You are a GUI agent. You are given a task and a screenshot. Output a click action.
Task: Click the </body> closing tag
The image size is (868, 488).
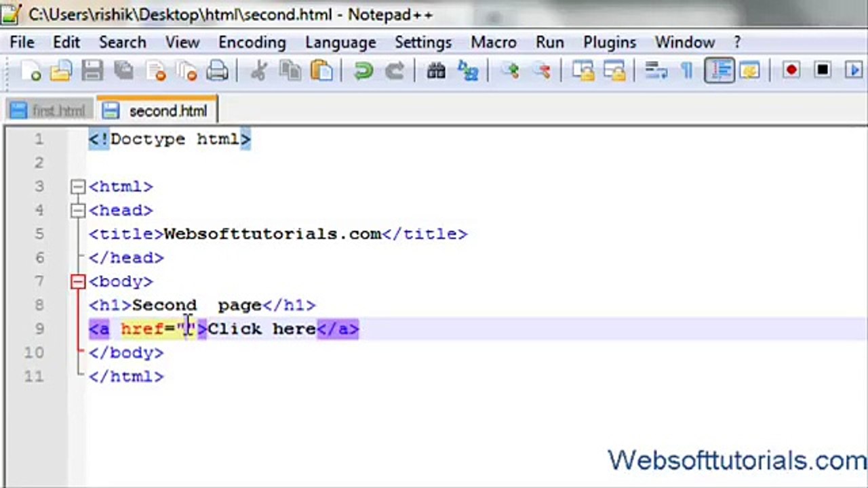point(126,352)
